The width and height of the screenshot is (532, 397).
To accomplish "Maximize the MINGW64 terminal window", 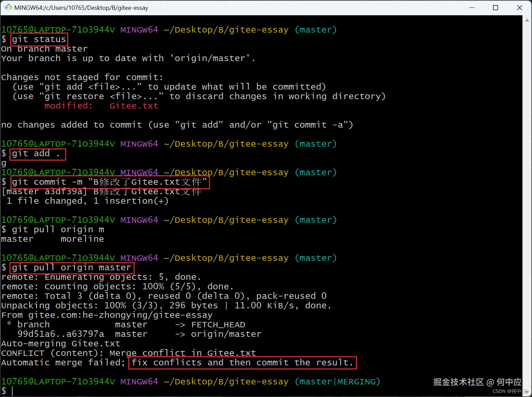I will 495,7.
